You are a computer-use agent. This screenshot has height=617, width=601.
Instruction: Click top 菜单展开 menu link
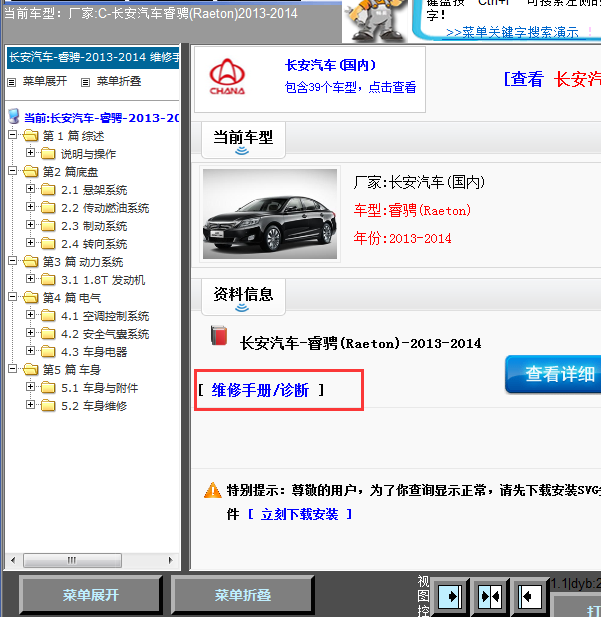click(x=45, y=81)
